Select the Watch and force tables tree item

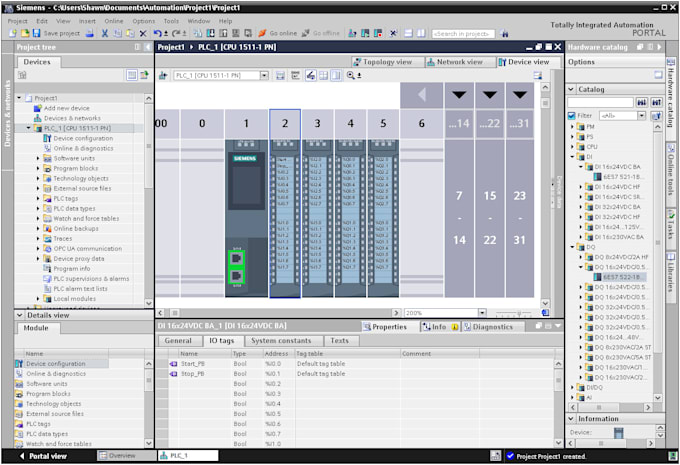[86, 219]
